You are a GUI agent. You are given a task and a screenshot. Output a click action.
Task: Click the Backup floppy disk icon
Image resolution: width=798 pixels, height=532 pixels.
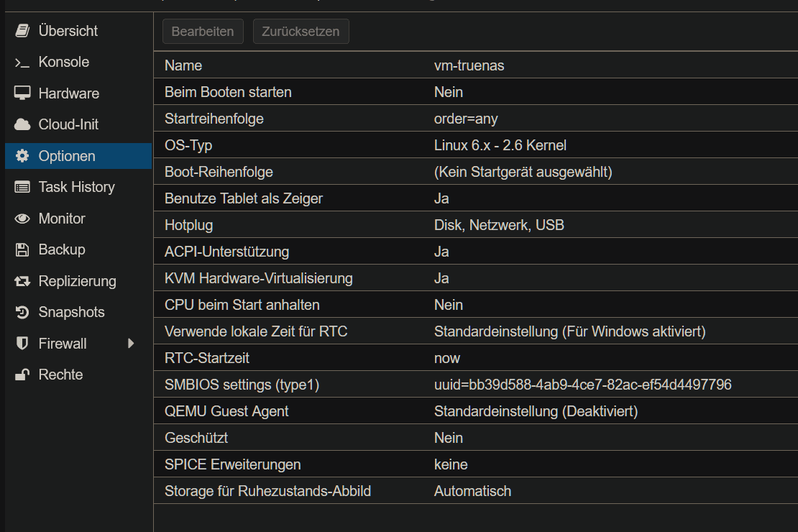coord(22,250)
